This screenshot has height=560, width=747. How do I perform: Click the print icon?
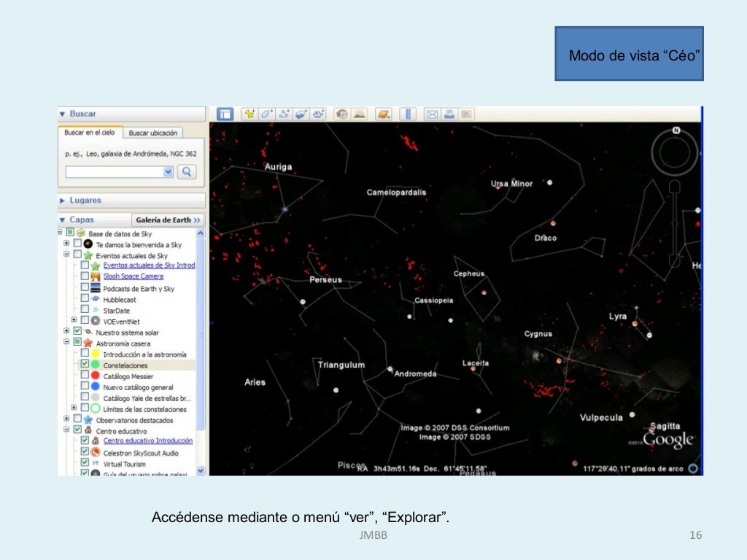click(449, 114)
